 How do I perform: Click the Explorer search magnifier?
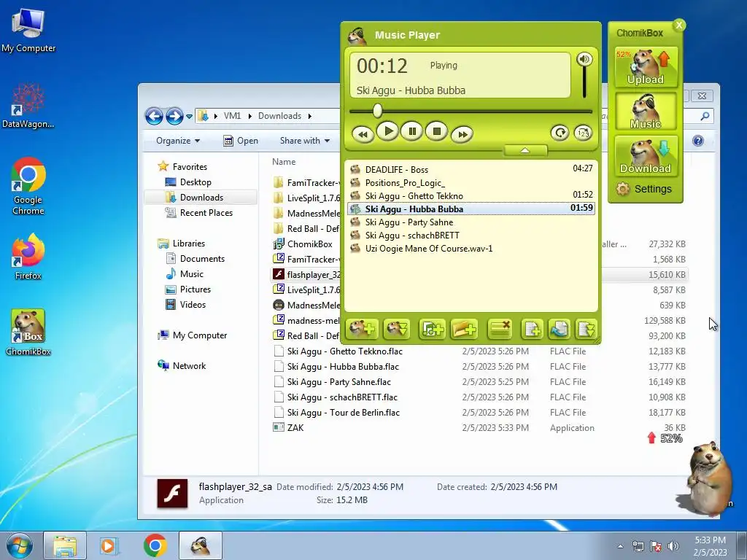click(705, 116)
